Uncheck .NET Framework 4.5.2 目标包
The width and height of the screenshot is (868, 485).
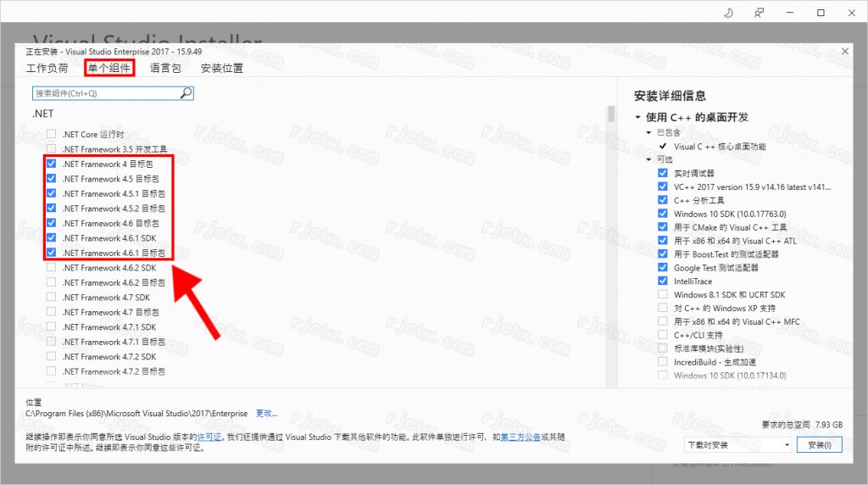point(52,208)
